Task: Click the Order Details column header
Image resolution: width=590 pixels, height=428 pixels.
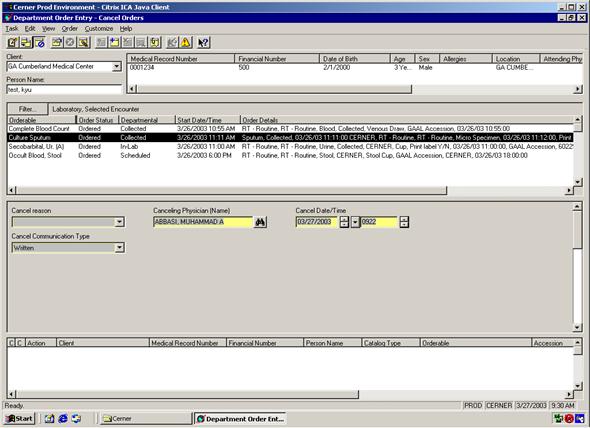Action: [x=406, y=120]
